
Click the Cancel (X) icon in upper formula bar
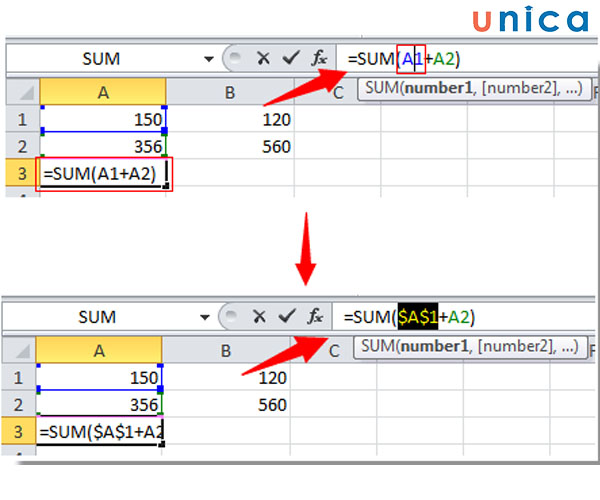pos(262,59)
